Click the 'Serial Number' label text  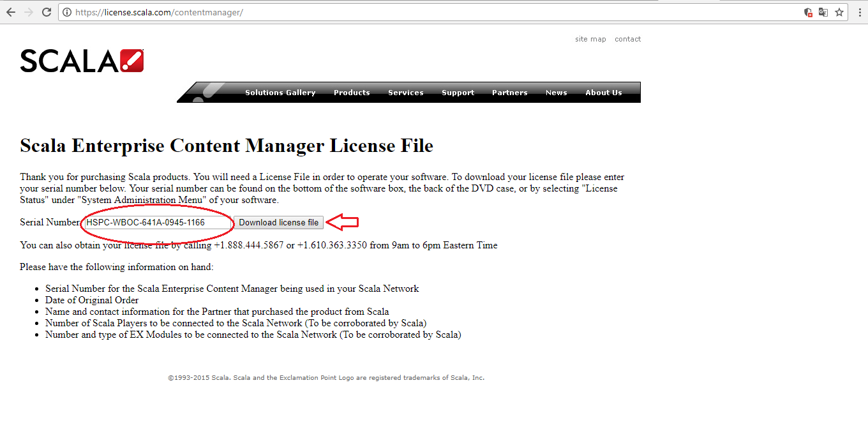49,222
